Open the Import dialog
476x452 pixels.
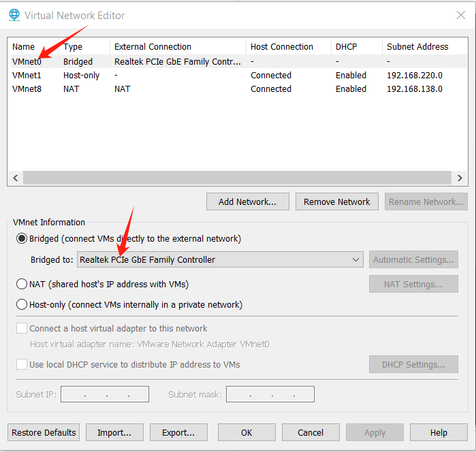[x=115, y=432]
